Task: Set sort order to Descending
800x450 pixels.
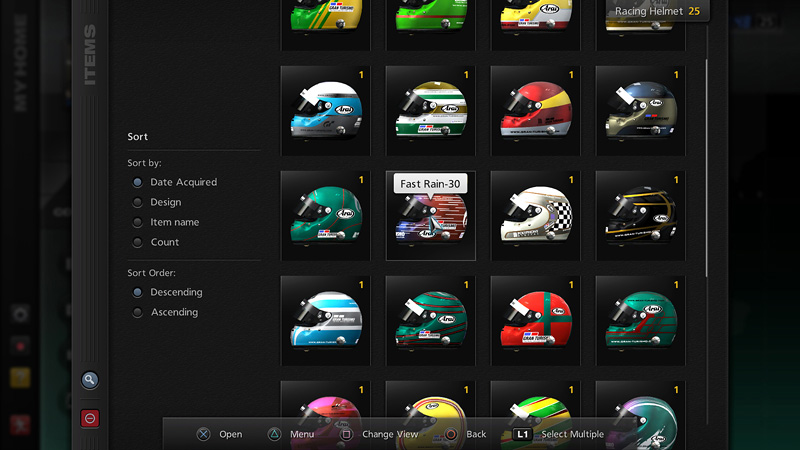Action: [x=138, y=292]
